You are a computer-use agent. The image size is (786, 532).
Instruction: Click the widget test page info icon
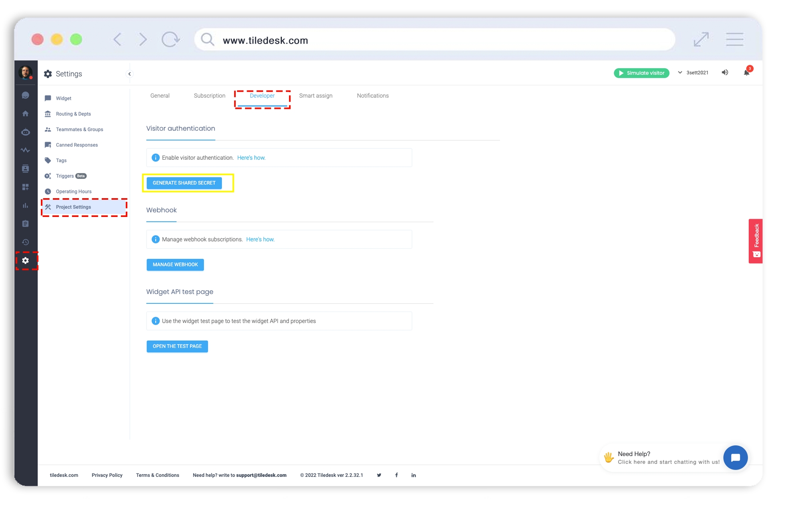pos(155,321)
